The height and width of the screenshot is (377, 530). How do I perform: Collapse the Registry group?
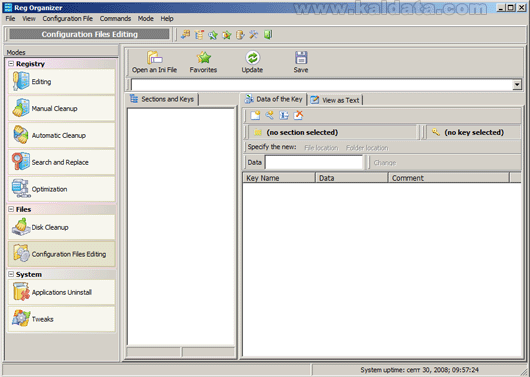pyautogui.click(x=11, y=64)
